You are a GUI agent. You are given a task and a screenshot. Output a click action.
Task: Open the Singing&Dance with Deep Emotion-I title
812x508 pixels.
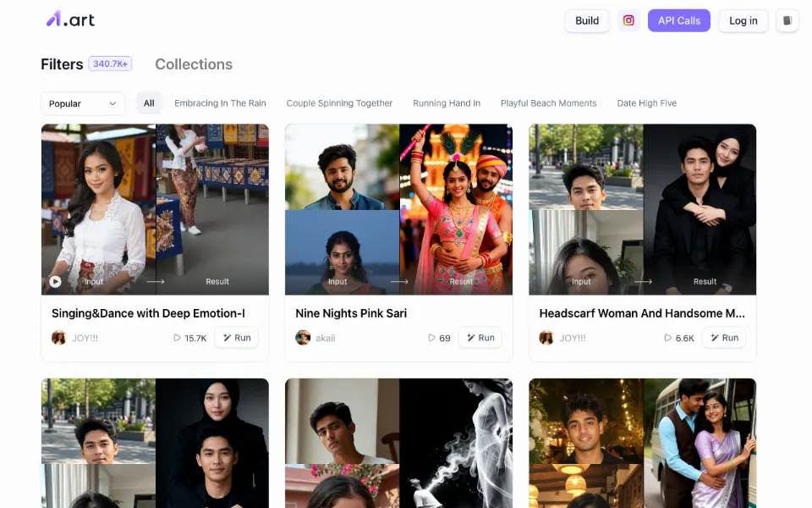[148, 313]
